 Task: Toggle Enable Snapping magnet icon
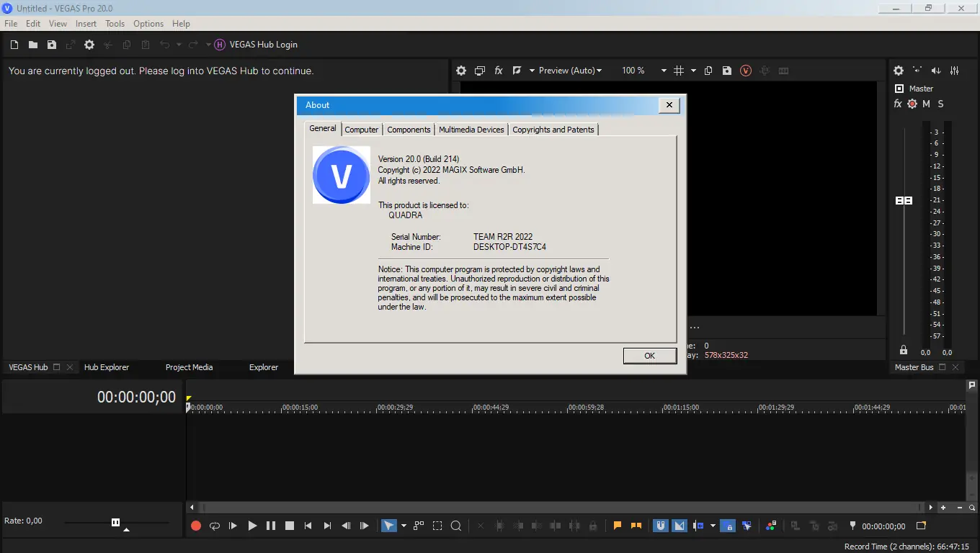[x=660, y=526]
